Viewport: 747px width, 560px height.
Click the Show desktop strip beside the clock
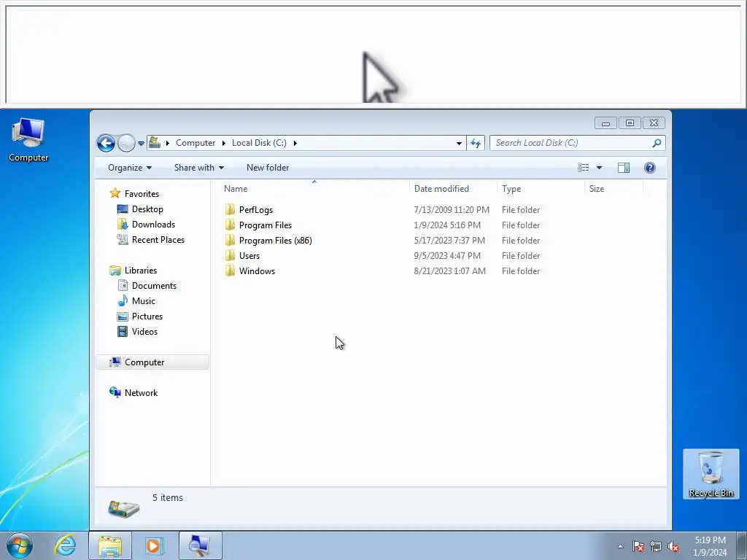[741, 545]
